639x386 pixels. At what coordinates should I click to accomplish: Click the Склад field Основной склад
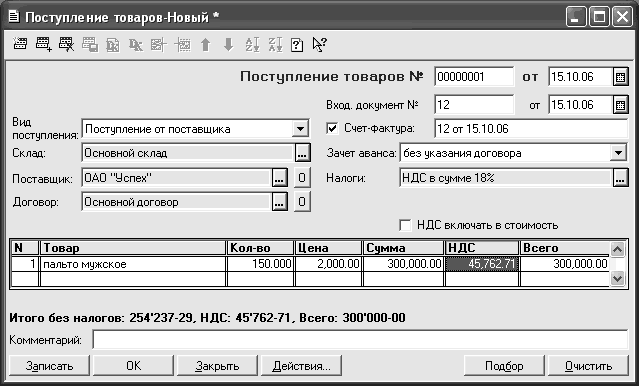click(187, 153)
